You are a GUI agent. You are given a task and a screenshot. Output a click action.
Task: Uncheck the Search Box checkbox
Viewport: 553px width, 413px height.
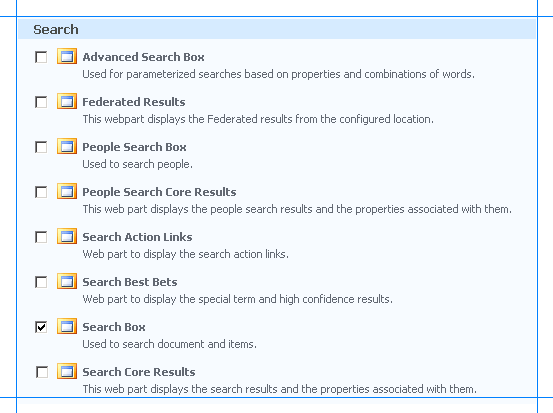coord(41,327)
